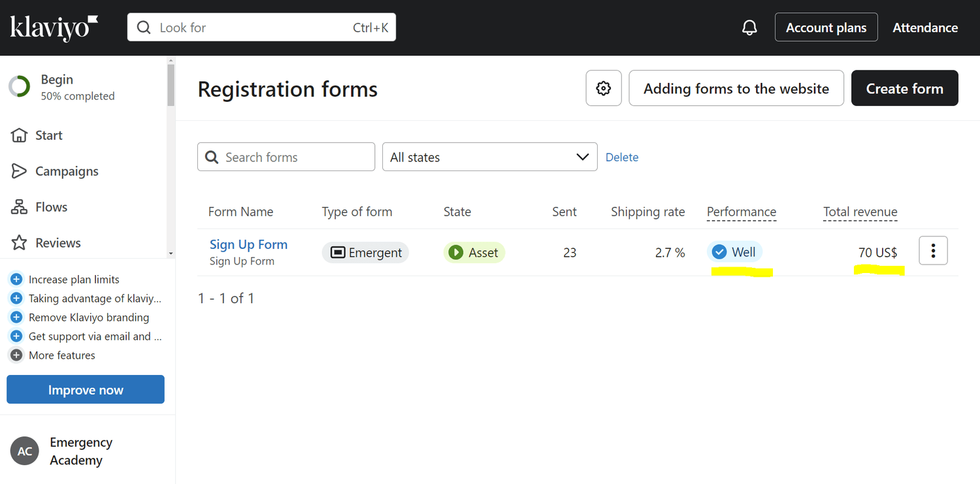Click the Reviews star icon

(x=20, y=243)
